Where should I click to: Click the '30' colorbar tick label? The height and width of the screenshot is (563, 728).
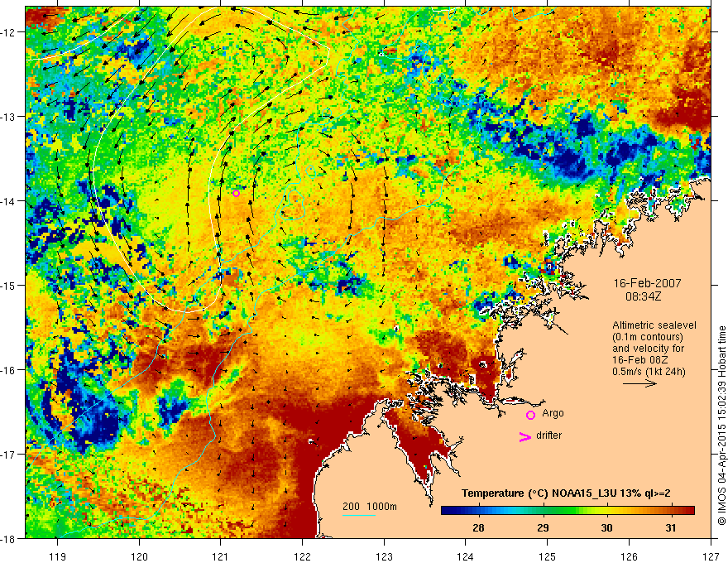606,527
